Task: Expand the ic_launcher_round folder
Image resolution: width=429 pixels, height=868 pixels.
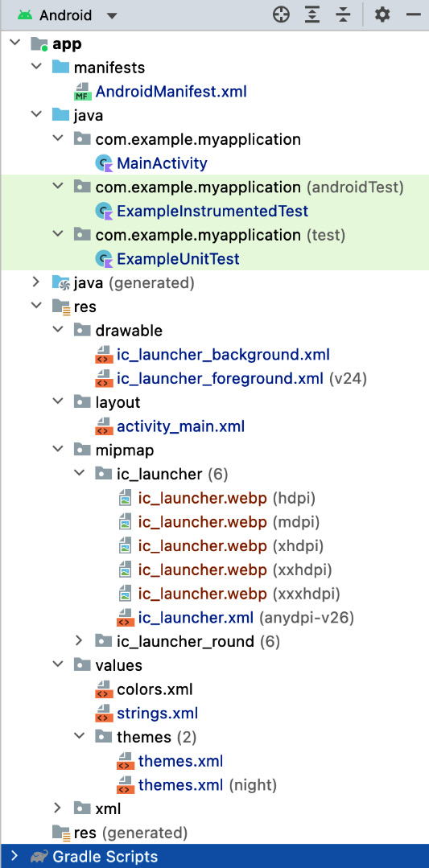Action: point(79,641)
